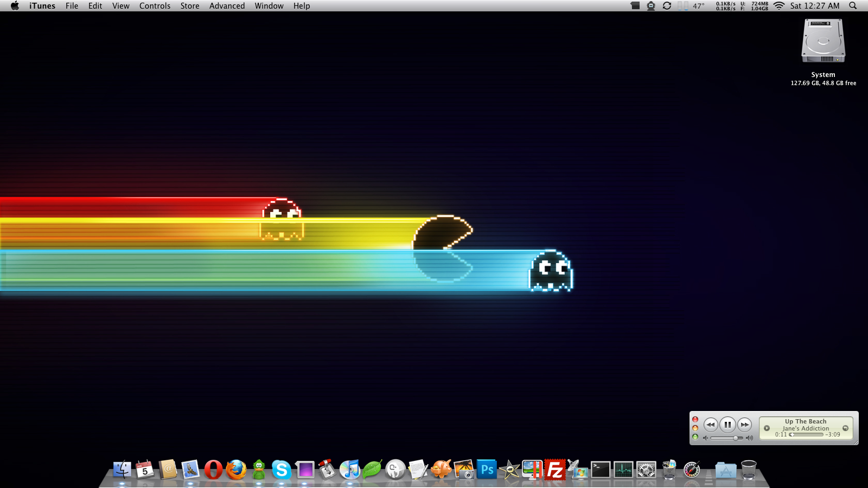868x488 pixels.
Task: Select the System hard drive icon
Action: 824,41
